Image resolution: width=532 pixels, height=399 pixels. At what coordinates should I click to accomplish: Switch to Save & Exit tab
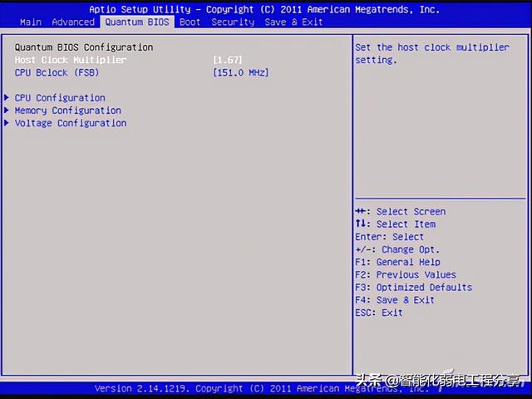click(x=293, y=22)
